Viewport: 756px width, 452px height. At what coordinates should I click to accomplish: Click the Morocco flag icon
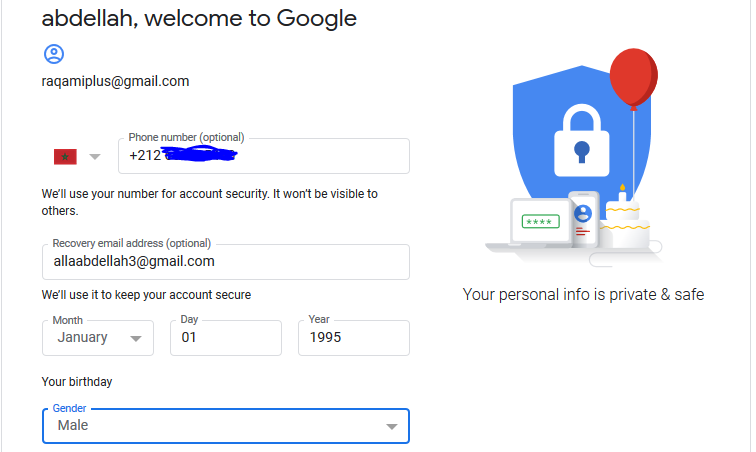pos(65,156)
